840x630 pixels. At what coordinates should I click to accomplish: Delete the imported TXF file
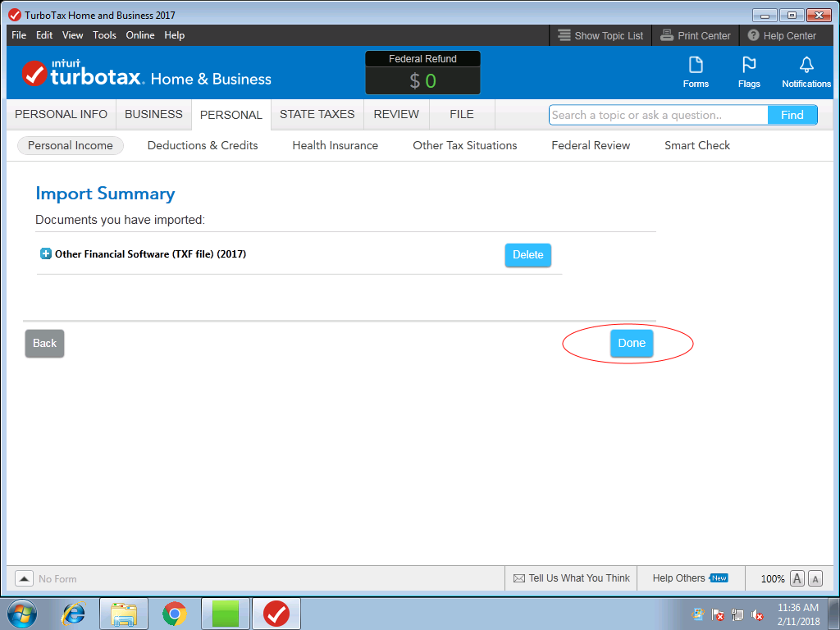tap(527, 254)
